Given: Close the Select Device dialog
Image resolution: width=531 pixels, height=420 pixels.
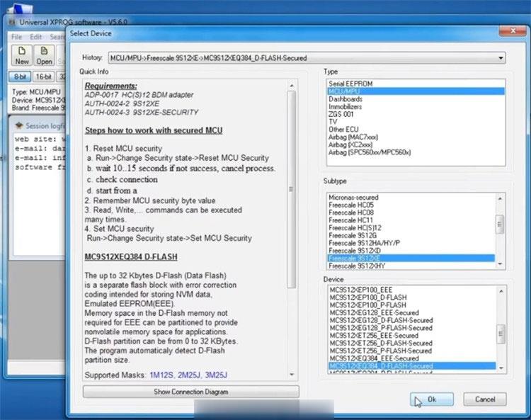Looking at the screenshot, I should (x=513, y=31).
